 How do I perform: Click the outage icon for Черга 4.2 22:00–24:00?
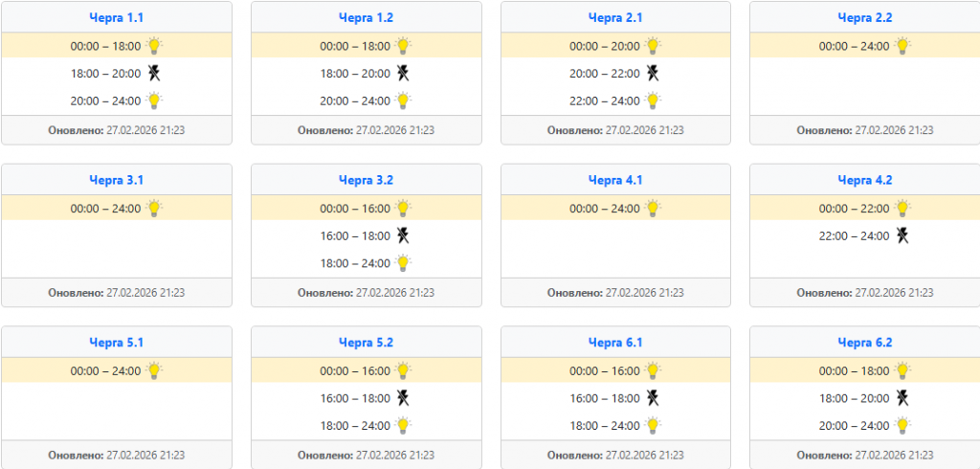(x=902, y=235)
